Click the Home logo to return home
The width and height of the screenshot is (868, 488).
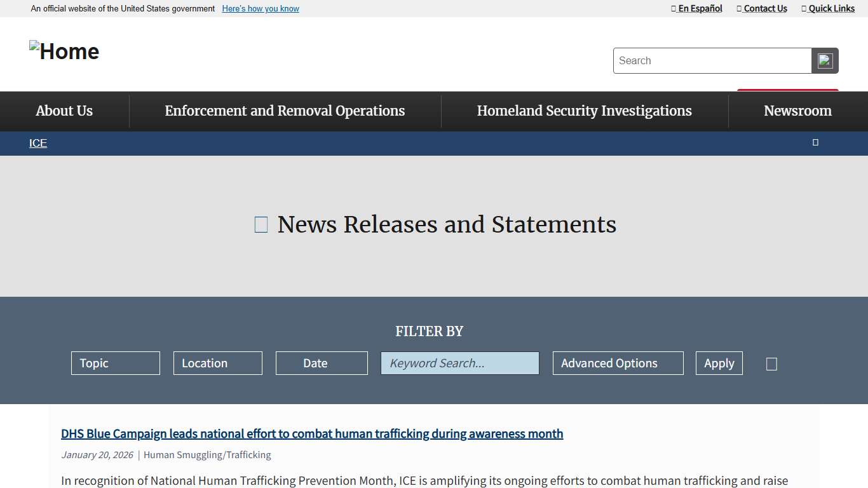(x=64, y=51)
